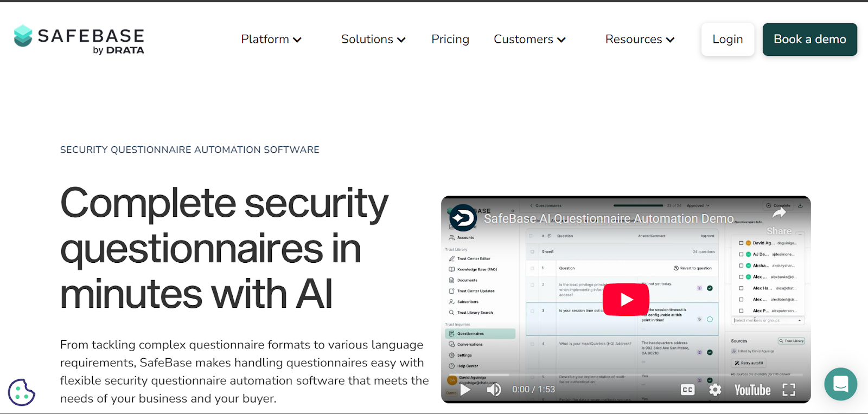Click the Help Center item in the video sidebar
The image size is (868, 414).
pyautogui.click(x=464, y=366)
